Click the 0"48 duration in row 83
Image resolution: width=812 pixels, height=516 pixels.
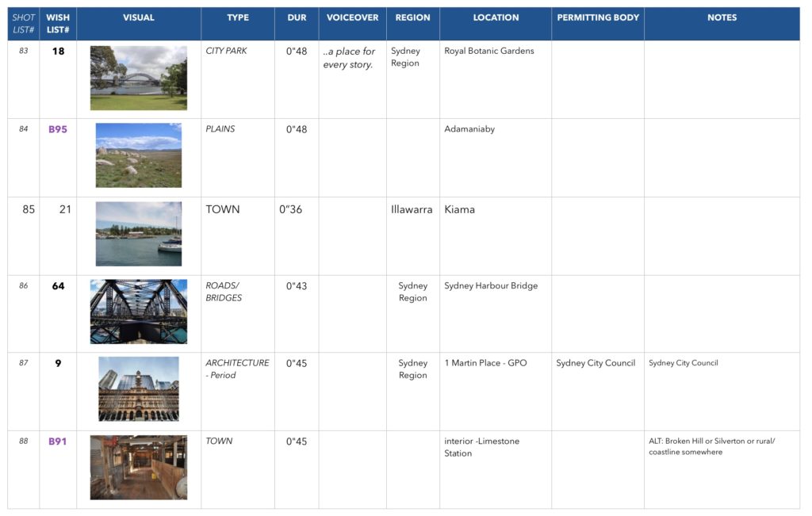(297, 52)
